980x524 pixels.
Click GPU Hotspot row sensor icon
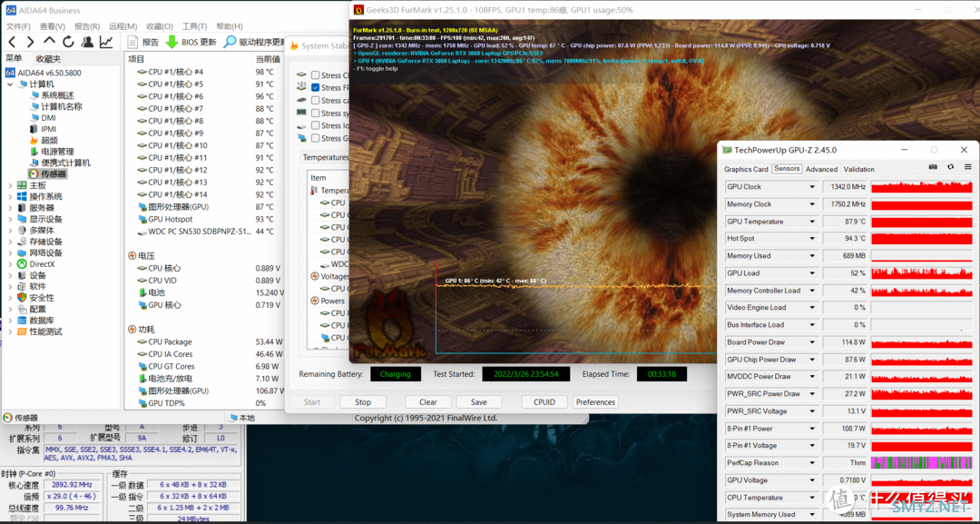[142, 219]
